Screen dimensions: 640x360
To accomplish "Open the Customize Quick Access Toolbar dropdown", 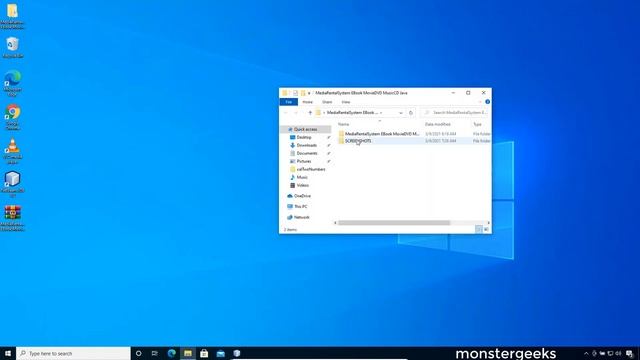I will pyautogui.click(x=309, y=93).
